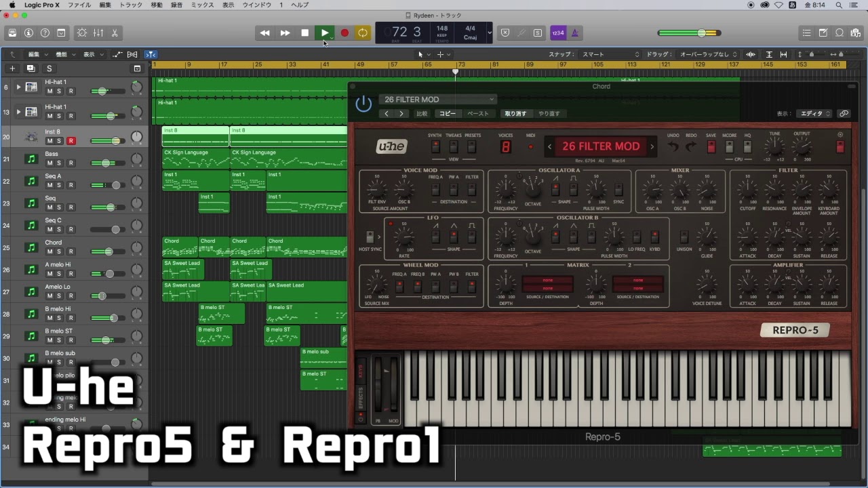Click the plugin 取り消す undo button
Screen dimensions: 868x488
[x=515, y=114]
